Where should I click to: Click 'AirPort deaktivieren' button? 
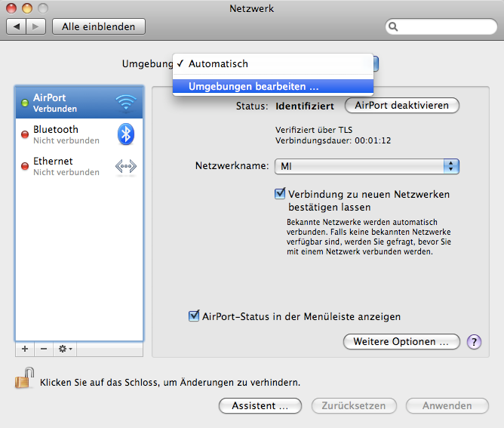[x=402, y=105]
